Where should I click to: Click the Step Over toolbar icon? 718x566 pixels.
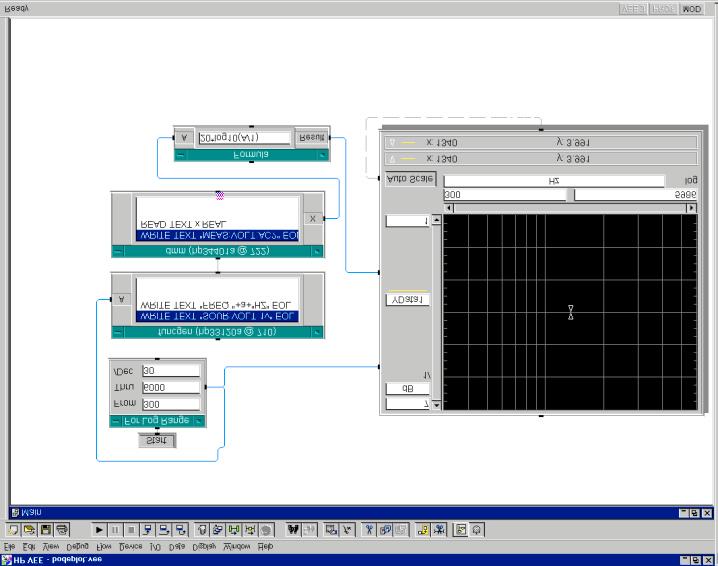click(x=164, y=530)
